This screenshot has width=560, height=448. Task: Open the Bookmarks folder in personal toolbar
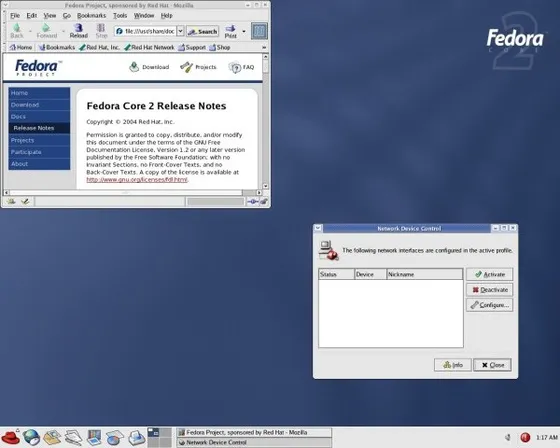(57, 47)
